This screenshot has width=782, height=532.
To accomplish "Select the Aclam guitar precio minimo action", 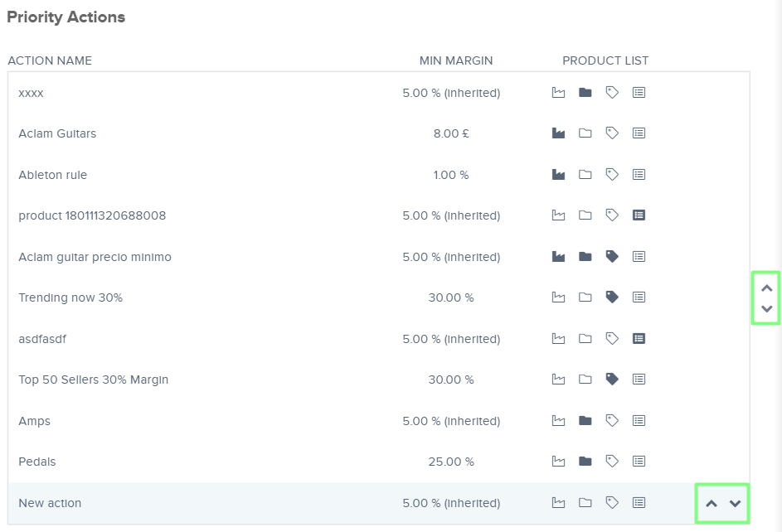I will [95, 257].
